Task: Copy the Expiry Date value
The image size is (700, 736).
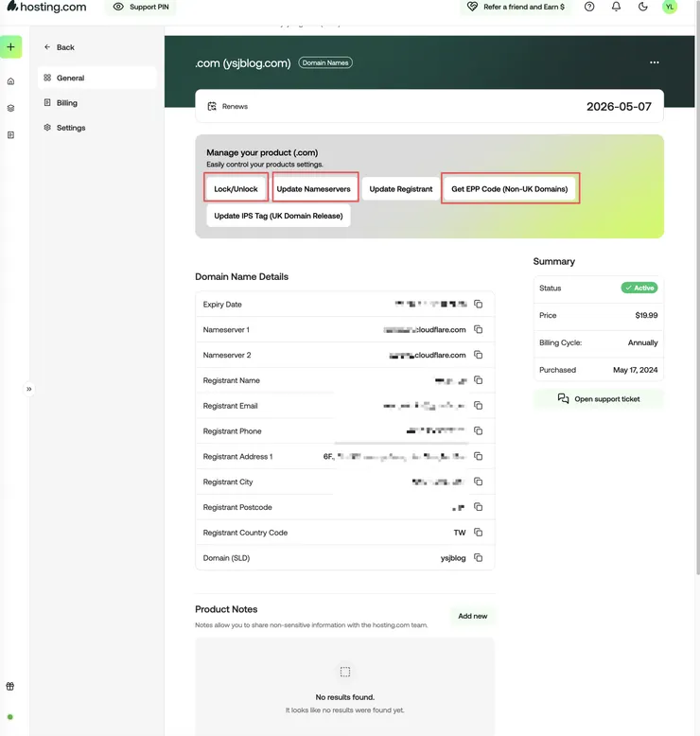Action: click(478, 305)
